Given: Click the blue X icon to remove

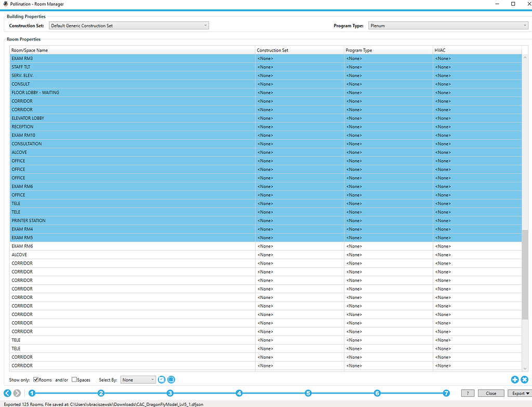Looking at the screenshot, I should (x=524, y=379).
